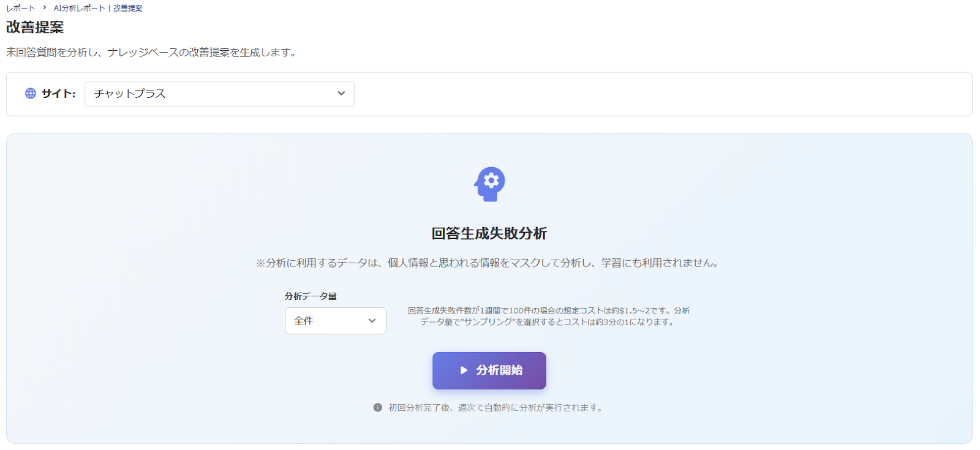Click the chevron arrow in the 全件 selector

pyautogui.click(x=372, y=321)
